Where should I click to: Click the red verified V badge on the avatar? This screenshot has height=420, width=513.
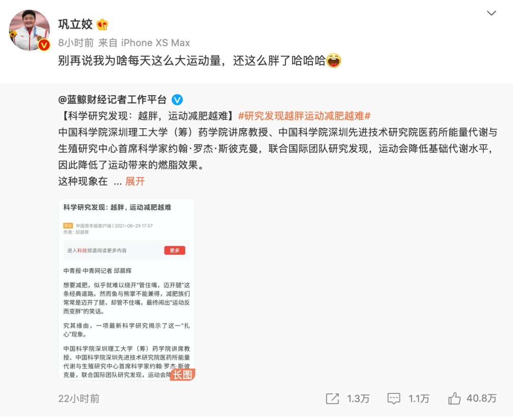click(x=44, y=45)
